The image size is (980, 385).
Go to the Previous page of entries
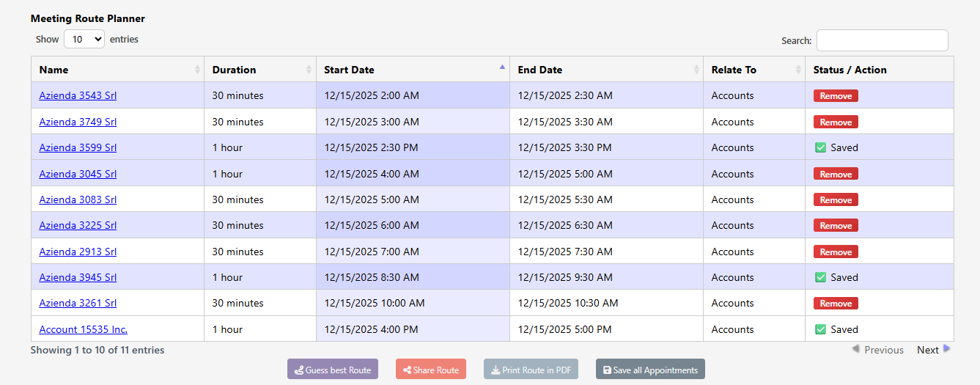(877, 350)
